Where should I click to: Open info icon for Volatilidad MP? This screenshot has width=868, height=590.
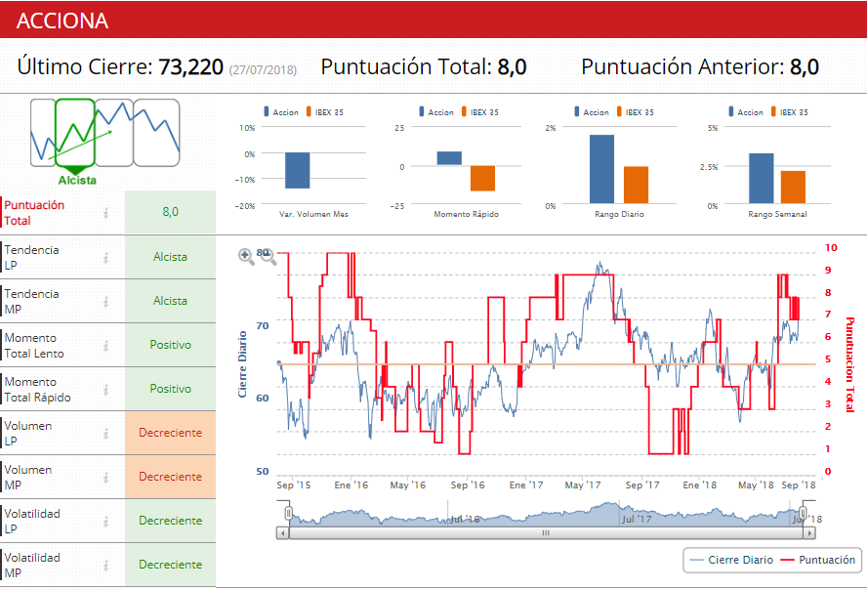coord(105,565)
